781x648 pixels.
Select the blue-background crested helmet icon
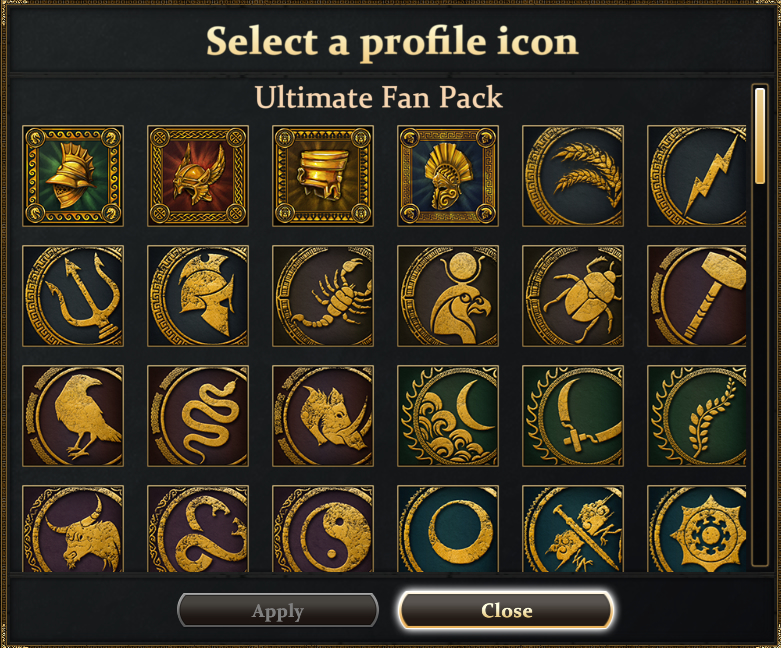(x=448, y=175)
